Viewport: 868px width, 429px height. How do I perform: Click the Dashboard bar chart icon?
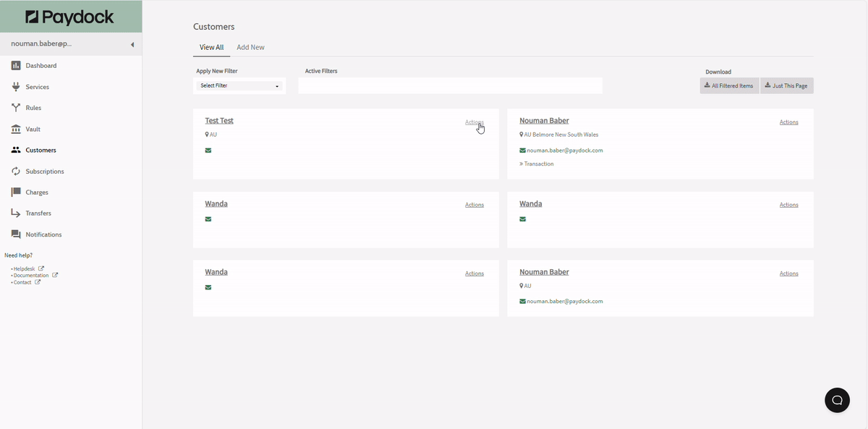click(x=16, y=66)
